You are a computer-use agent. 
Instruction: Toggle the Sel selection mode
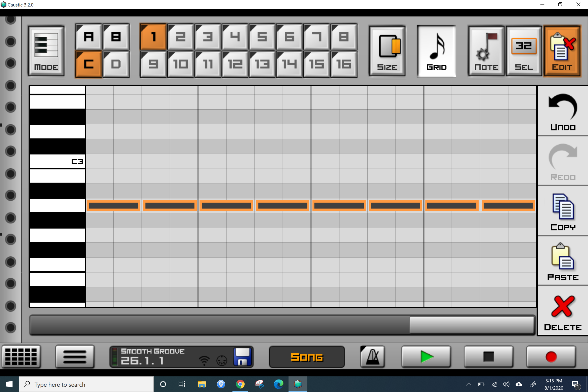click(524, 51)
